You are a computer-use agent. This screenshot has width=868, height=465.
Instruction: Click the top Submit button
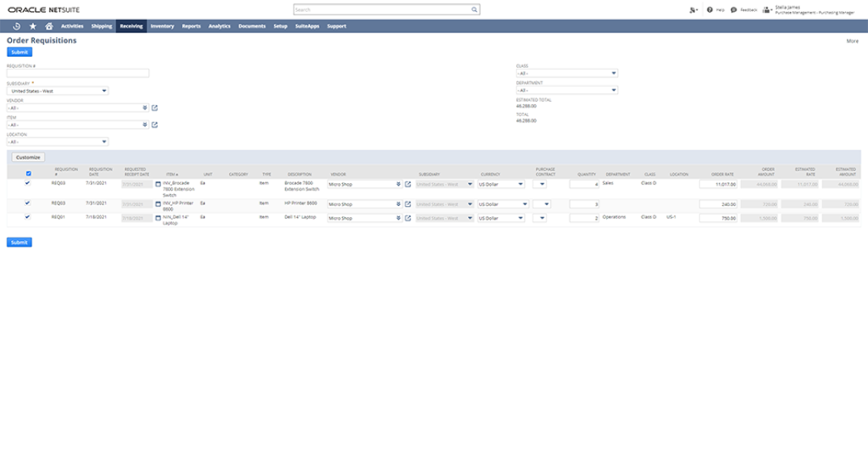click(19, 52)
